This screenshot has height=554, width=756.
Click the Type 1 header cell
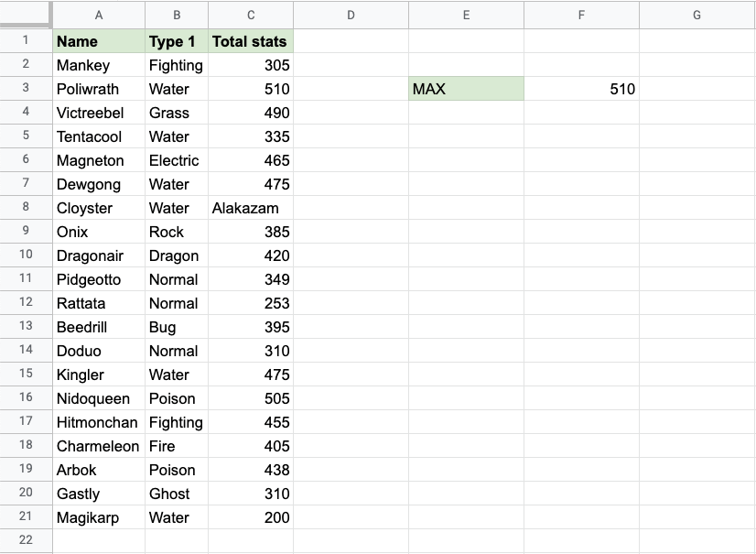click(177, 41)
